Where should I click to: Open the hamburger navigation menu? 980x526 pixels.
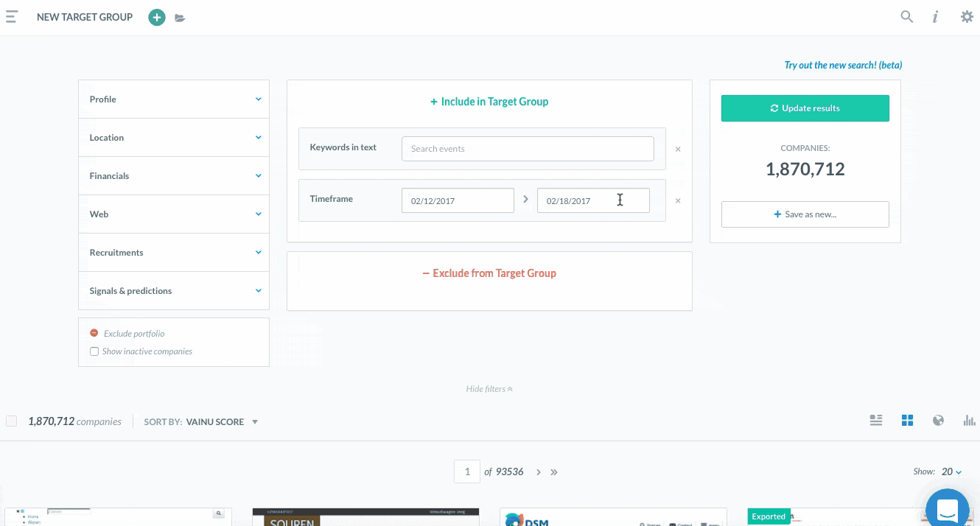coord(12,17)
